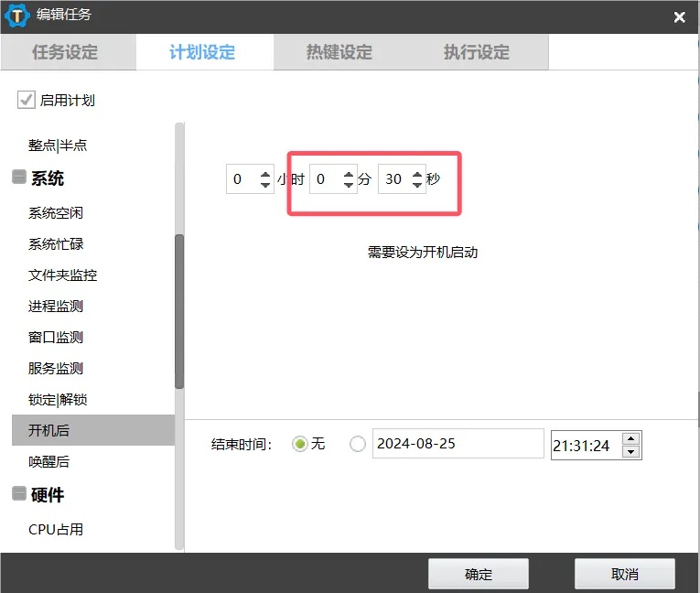Decrease the seconds value with down arrow
The image size is (700, 593).
point(417,184)
